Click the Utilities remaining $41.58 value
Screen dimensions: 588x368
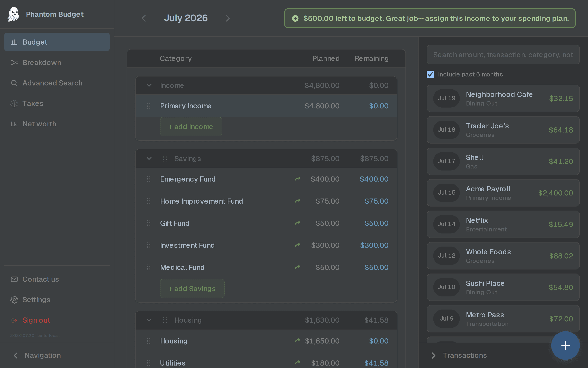click(376, 363)
